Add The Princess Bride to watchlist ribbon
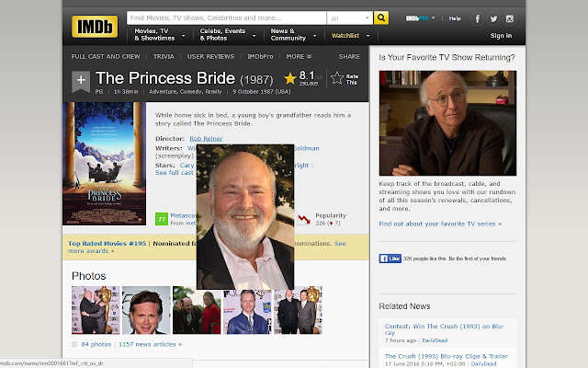Image resolution: width=588 pixels, height=368 pixels. point(81,81)
